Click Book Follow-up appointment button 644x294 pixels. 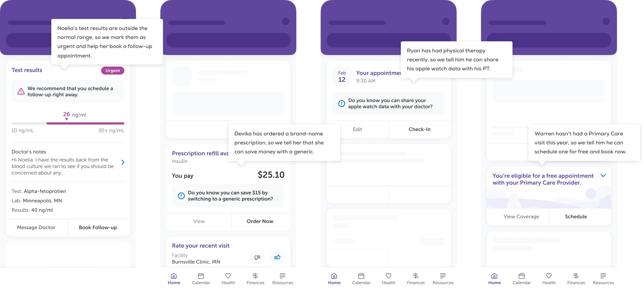point(97,227)
